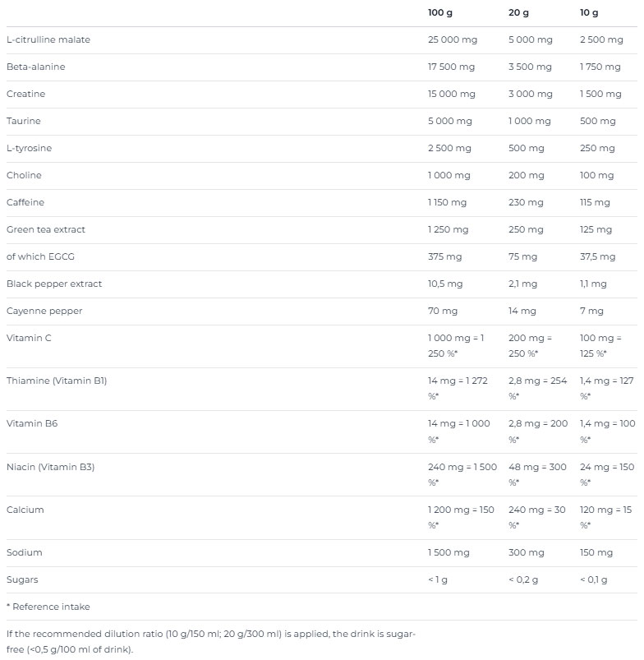Click the "10 g" column header
This screenshot has width=644, height=660.
tap(589, 13)
